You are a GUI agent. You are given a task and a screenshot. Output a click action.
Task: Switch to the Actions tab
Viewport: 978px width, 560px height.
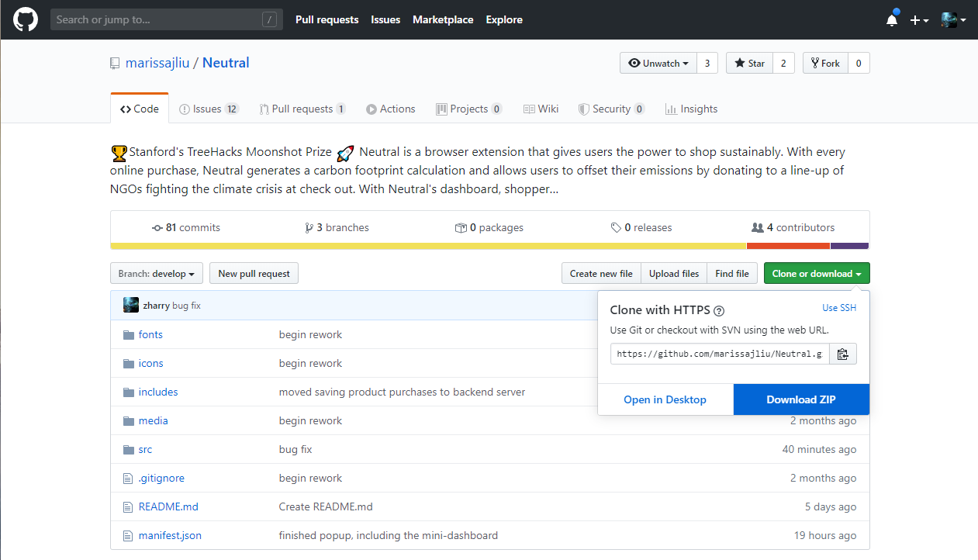[x=391, y=109]
